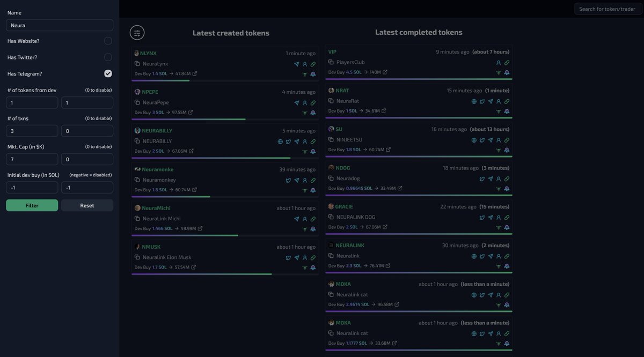
Task: Open Twitter icon on Neuramonkey card
Action: pyautogui.click(x=288, y=180)
